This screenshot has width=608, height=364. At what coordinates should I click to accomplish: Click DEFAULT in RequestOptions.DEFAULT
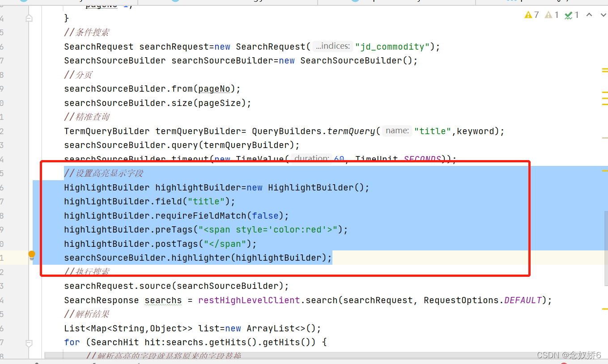pos(523,300)
